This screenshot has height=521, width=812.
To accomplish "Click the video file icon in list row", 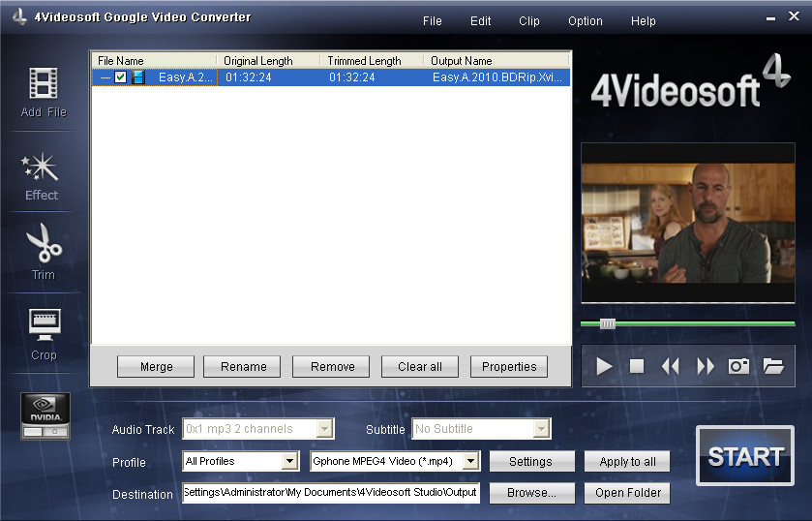I will click(138, 77).
